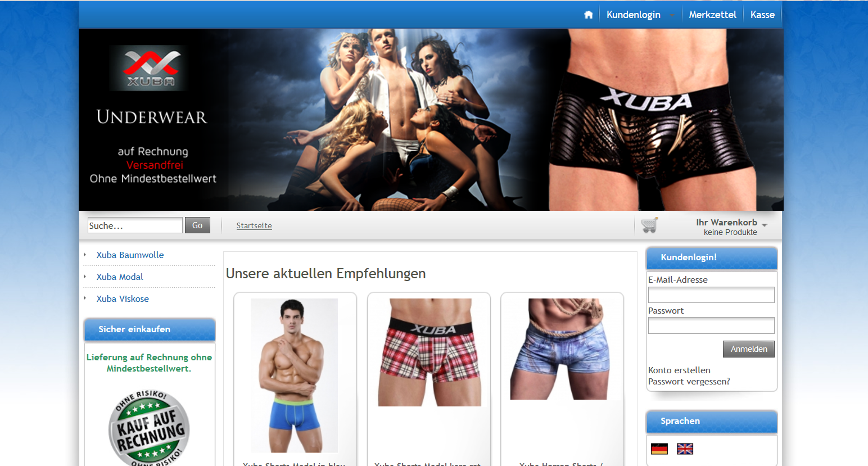Viewport: 868px width, 466px height.
Task: Go to the home page via house icon
Action: click(x=588, y=15)
